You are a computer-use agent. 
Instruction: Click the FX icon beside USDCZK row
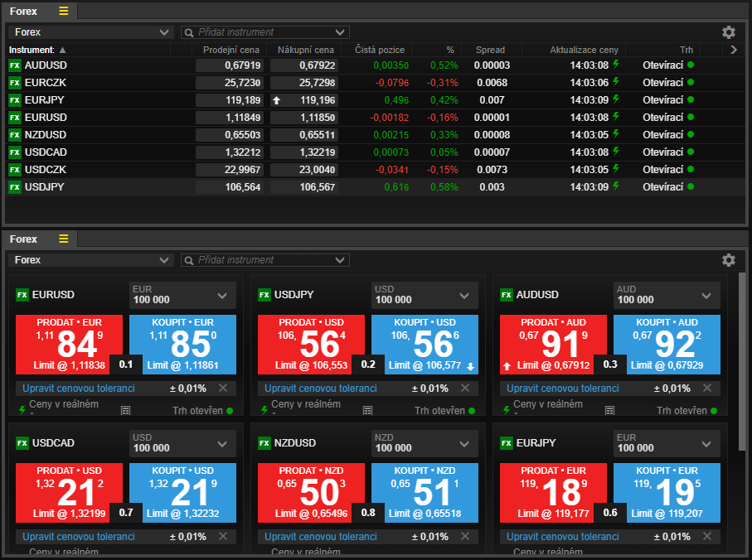point(15,170)
